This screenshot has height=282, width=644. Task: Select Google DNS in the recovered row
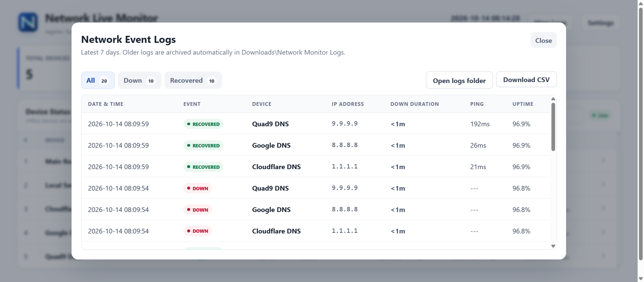tap(271, 145)
